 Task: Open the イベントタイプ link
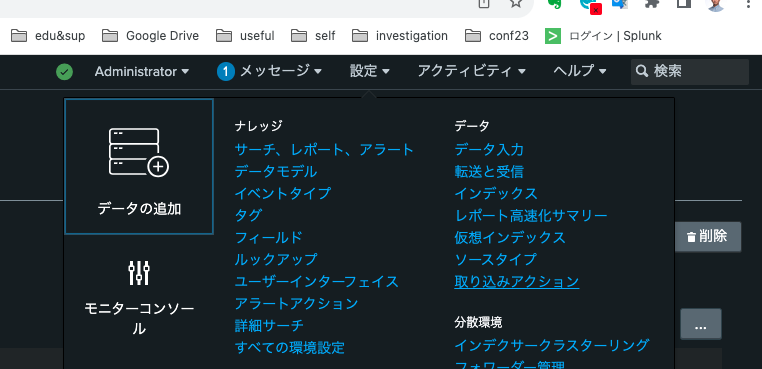pyautogui.click(x=282, y=193)
